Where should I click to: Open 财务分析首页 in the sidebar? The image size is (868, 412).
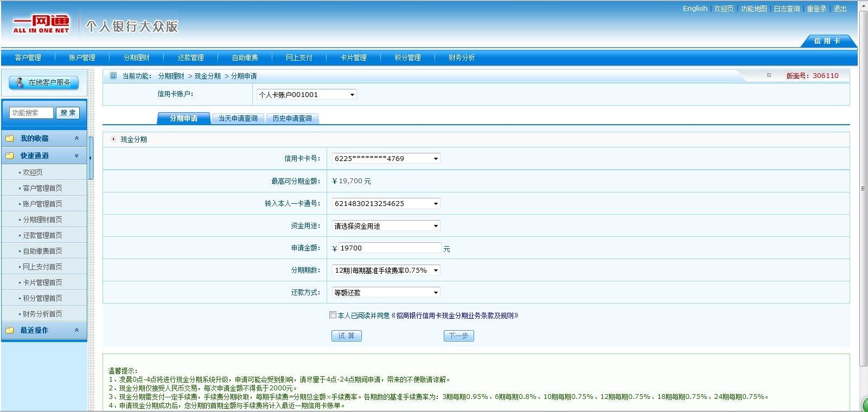42,314
